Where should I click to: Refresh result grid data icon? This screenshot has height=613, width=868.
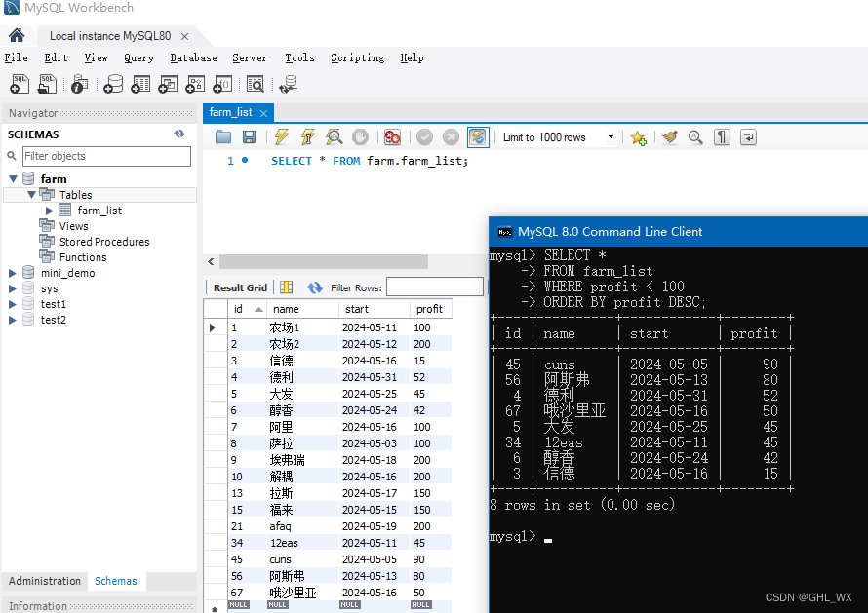(314, 287)
